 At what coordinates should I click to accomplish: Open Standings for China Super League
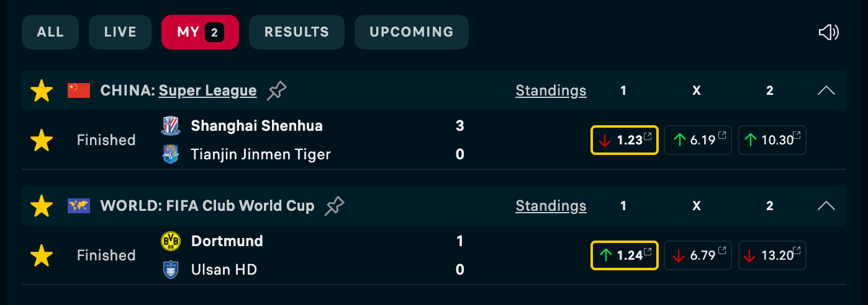tap(551, 91)
